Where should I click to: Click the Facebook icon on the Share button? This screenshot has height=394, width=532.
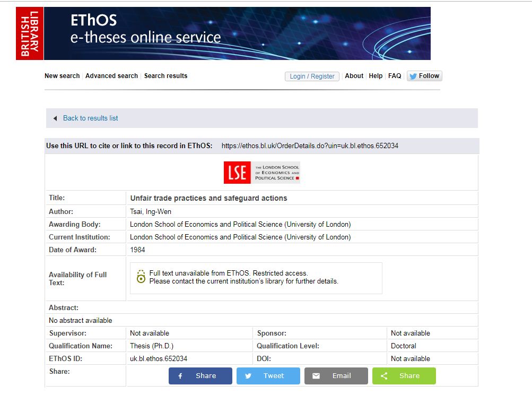pos(180,376)
